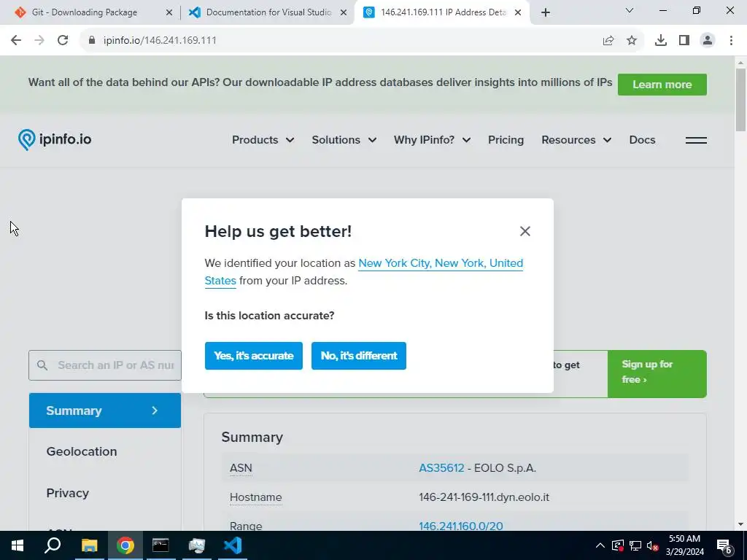Open the Windows Start menu
The image size is (747, 560).
18,545
